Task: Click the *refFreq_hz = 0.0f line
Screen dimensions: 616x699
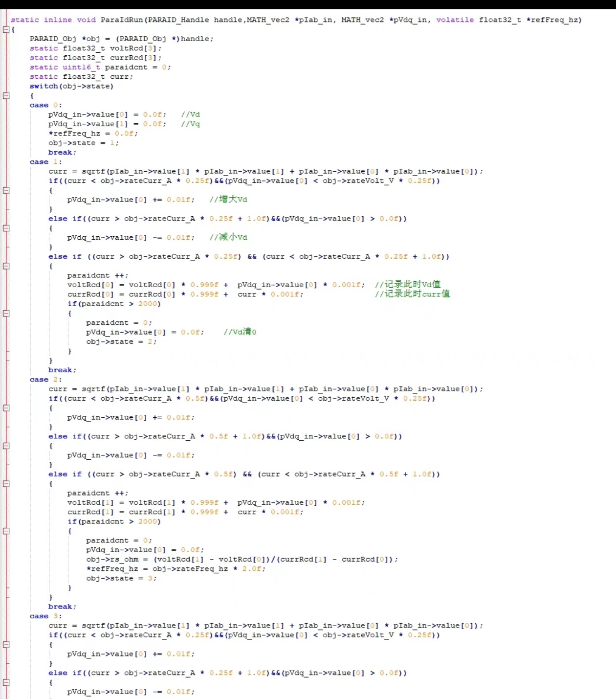Action: [93, 134]
